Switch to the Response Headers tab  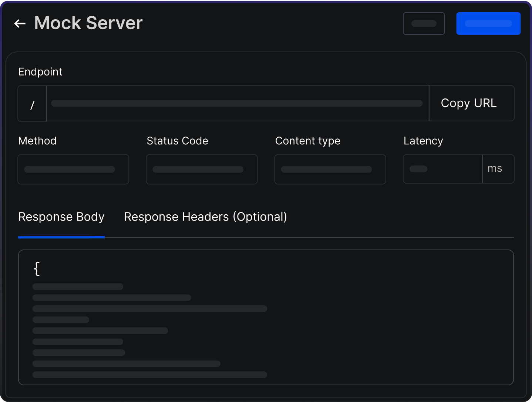205,217
